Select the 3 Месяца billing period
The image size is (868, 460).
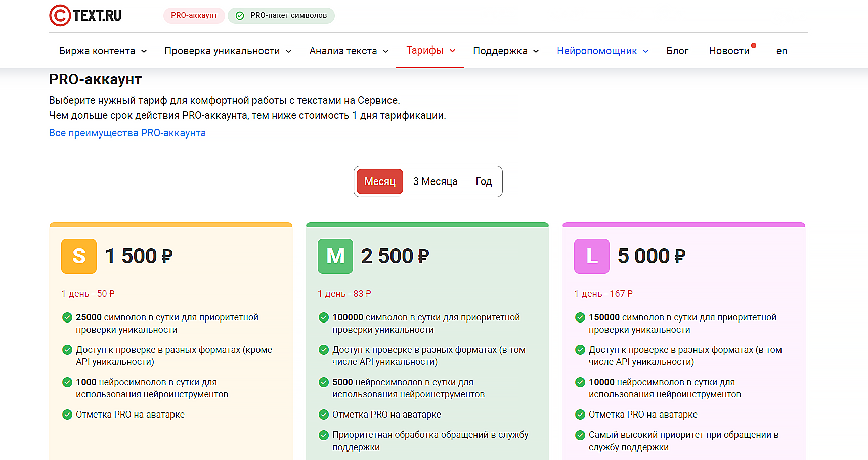(435, 181)
